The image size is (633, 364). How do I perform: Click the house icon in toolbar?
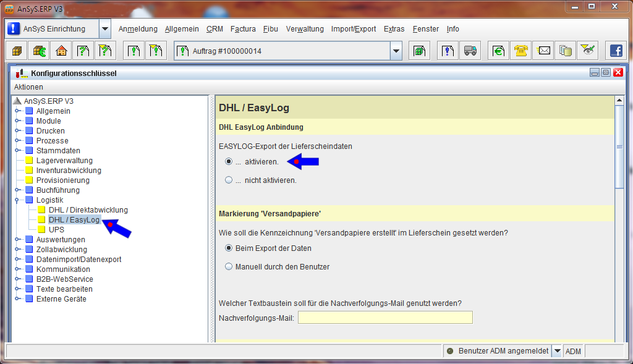pyautogui.click(x=61, y=51)
